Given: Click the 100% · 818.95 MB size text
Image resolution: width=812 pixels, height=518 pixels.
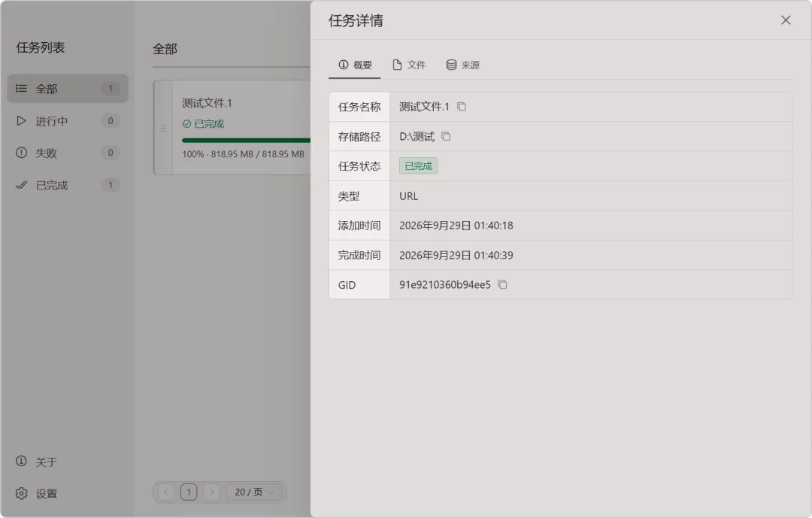Looking at the screenshot, I should [x=243, y=154].
